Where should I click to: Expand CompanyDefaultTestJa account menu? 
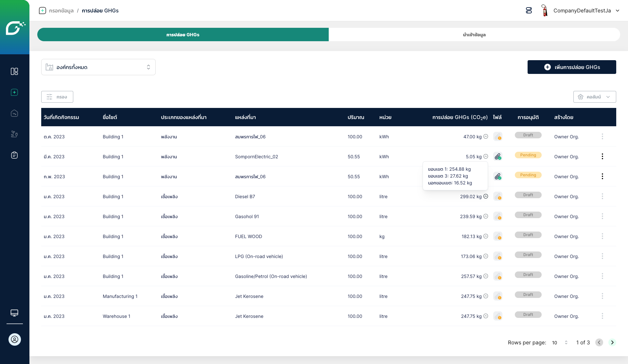point(617,10)
